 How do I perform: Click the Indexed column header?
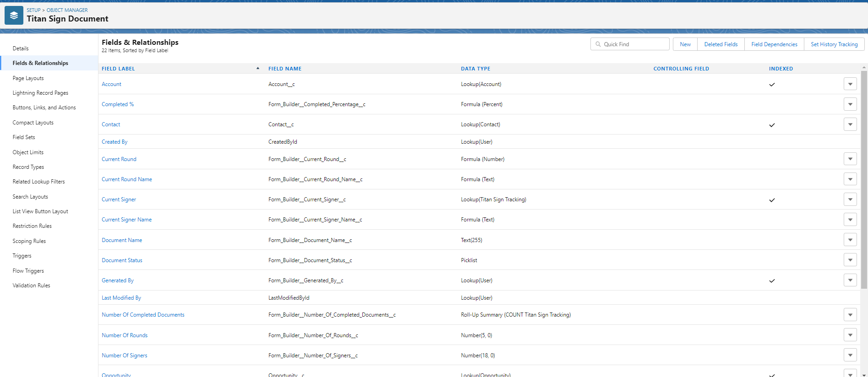pos(781,69)
